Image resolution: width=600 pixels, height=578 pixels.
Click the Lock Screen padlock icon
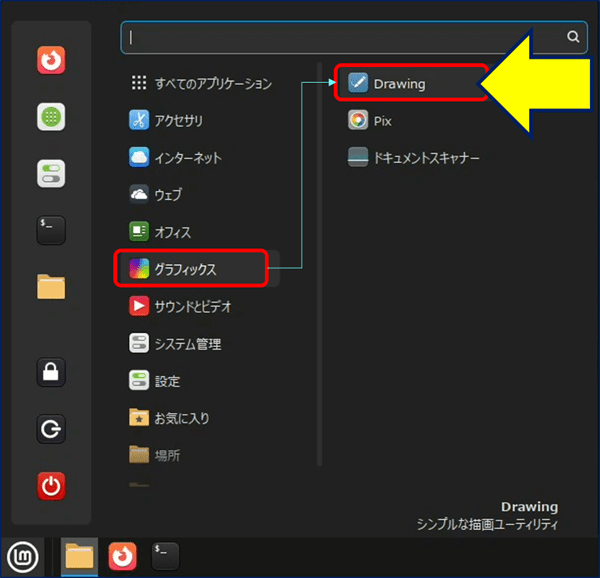pos(51,372)
